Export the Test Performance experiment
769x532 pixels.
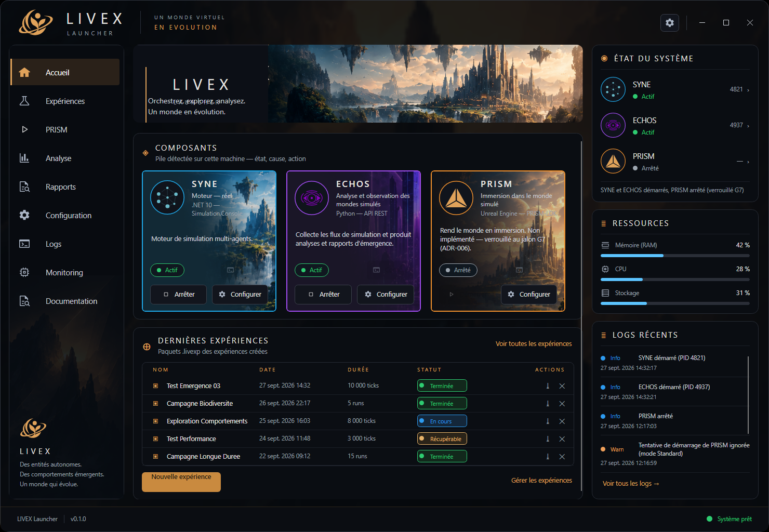tap(548, 439)
